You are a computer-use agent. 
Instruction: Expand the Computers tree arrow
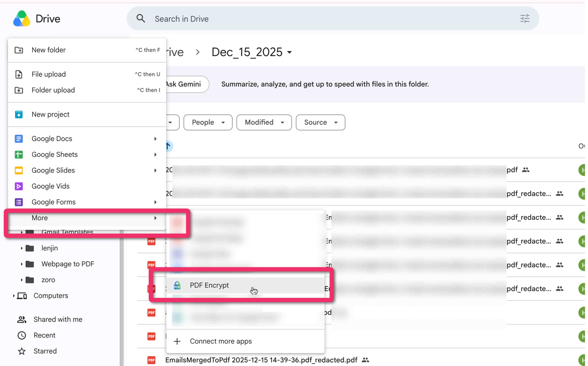click(x=14, y=296)
